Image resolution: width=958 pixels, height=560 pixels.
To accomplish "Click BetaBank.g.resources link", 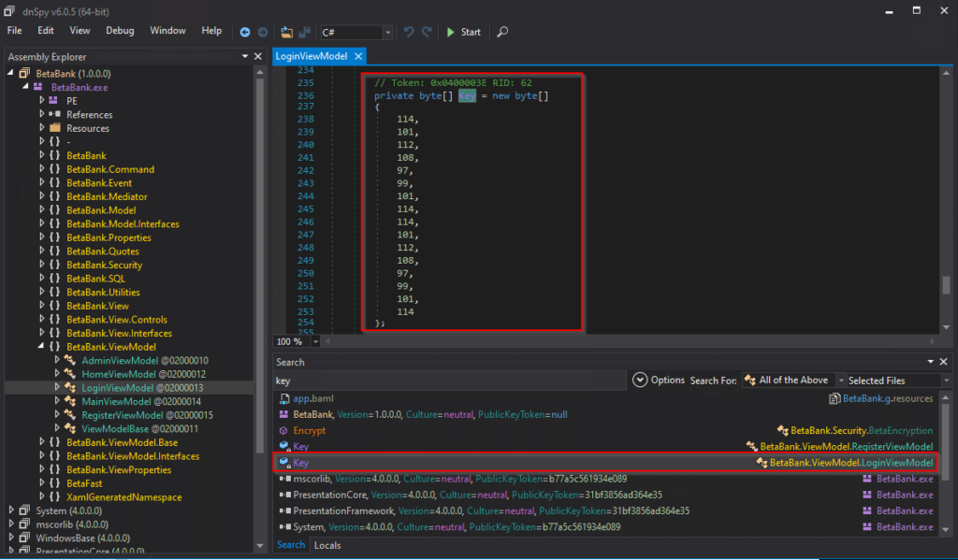I will (888, 398).
